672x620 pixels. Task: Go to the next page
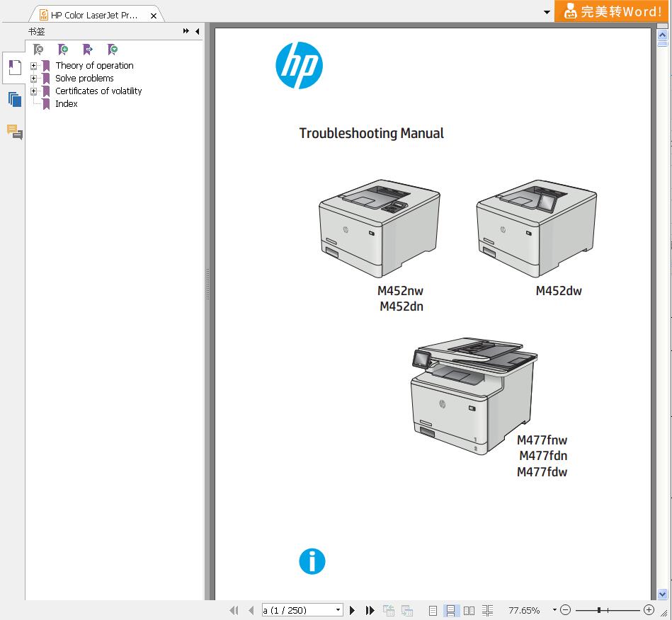[352, 610]
